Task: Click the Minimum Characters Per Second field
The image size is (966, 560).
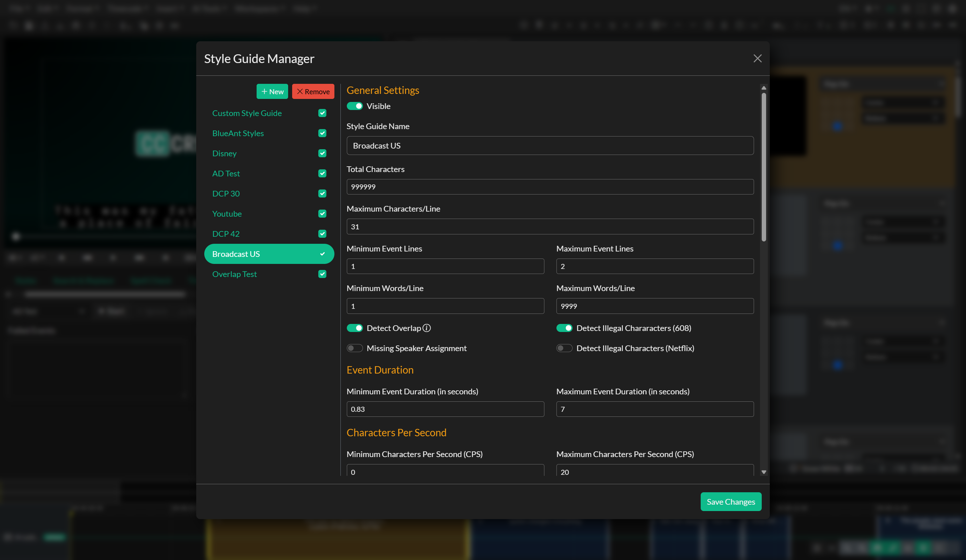Action: pos(445,470)
